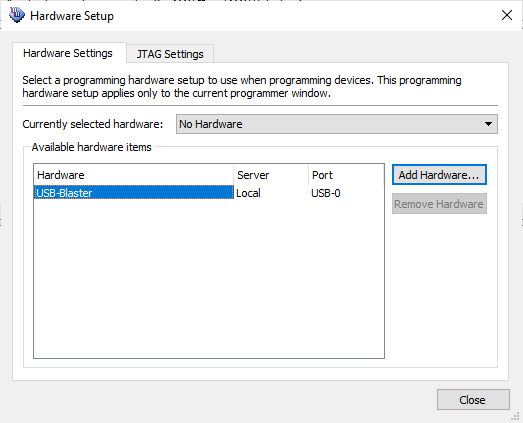
Task: Click the No Hardware text in combo box
Action: 211,124
